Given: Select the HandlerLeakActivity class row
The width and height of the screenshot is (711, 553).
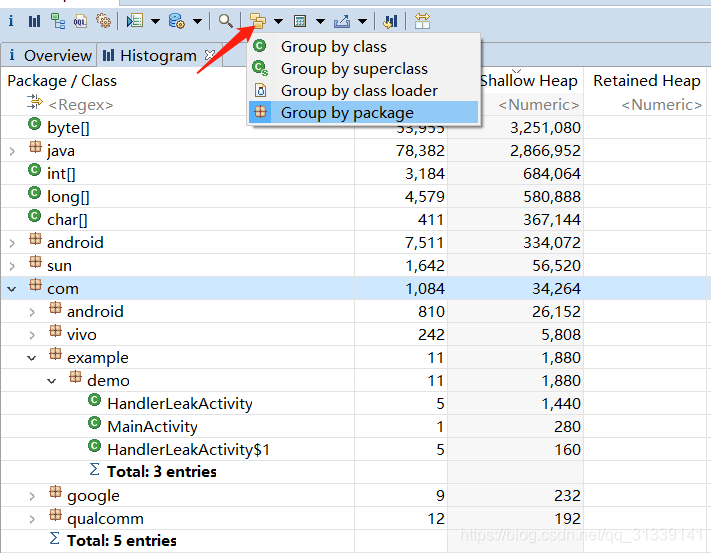Looking at the screenshot, I should (180, 403).
